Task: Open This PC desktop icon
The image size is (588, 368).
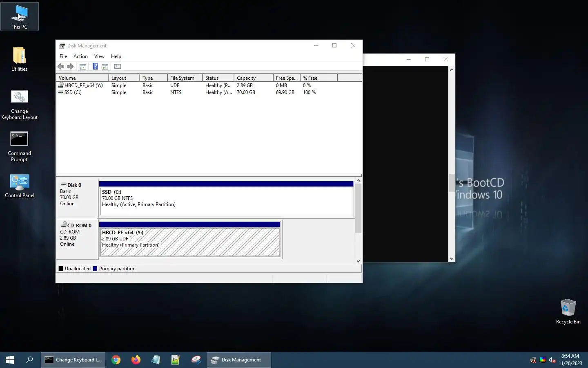Action: coord(19,16)
